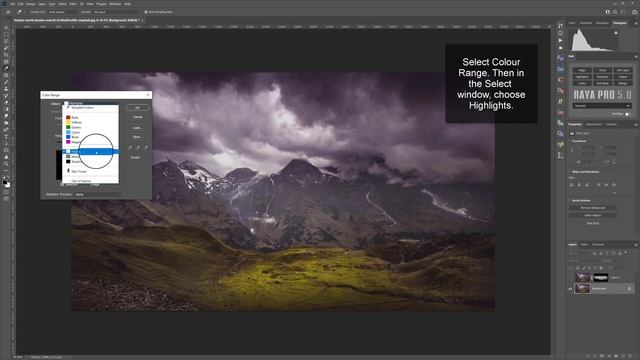
Task: Open the Histogram panel options menu
Action: 636,23
